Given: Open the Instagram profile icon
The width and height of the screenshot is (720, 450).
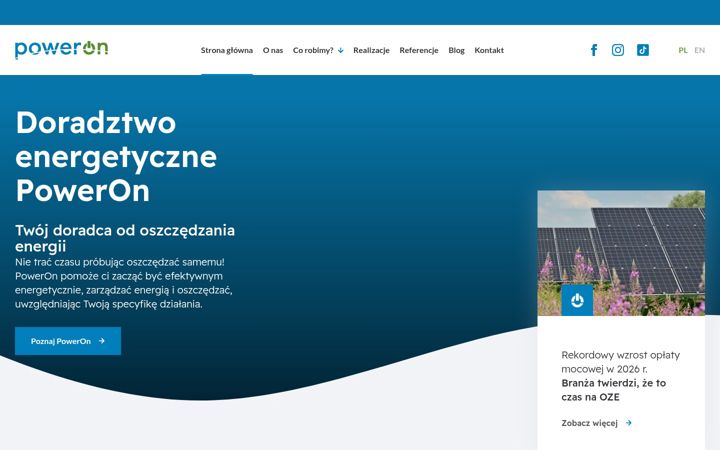Looking at the screenshot, I should point(618,50).
